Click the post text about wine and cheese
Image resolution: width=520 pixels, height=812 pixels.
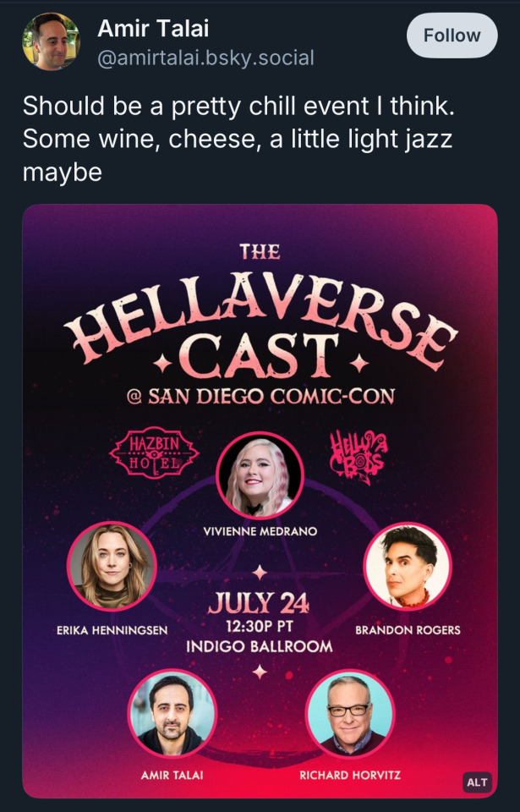tap(238, 139)
